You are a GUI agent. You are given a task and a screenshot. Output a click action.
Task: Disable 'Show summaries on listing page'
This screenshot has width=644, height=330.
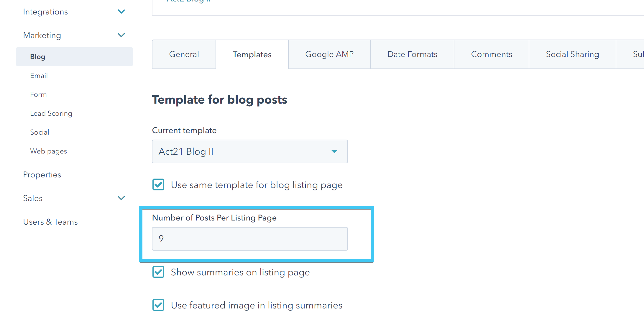[x=158, y=272]
